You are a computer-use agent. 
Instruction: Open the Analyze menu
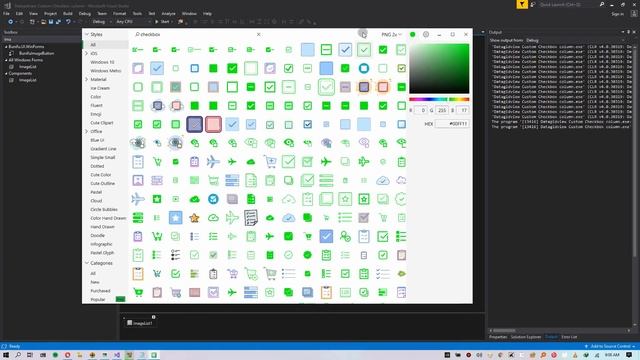168,13
